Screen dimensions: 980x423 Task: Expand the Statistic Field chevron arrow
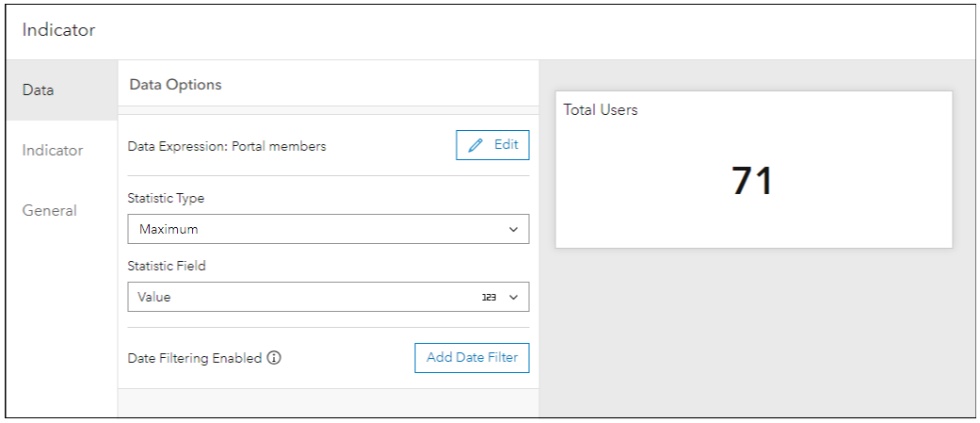[x=513, y=297]
